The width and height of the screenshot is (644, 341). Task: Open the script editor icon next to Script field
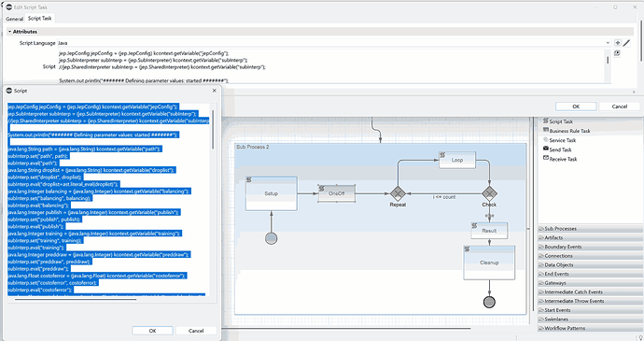tap(617, 53)
